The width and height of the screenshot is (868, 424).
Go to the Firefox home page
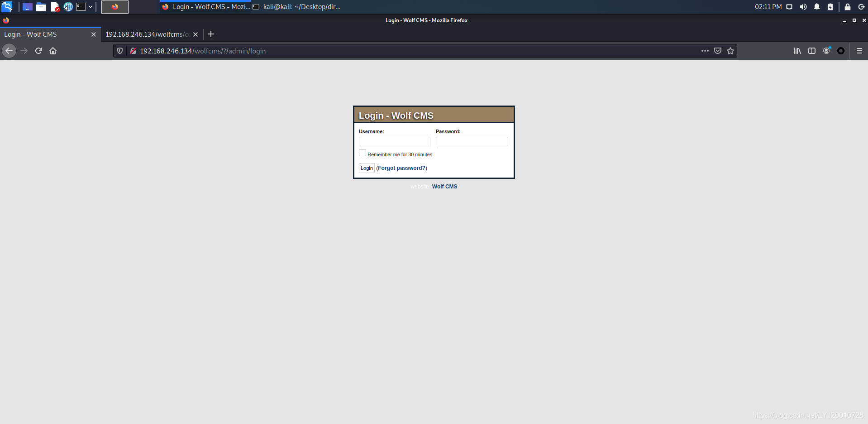tap(53, 51)
